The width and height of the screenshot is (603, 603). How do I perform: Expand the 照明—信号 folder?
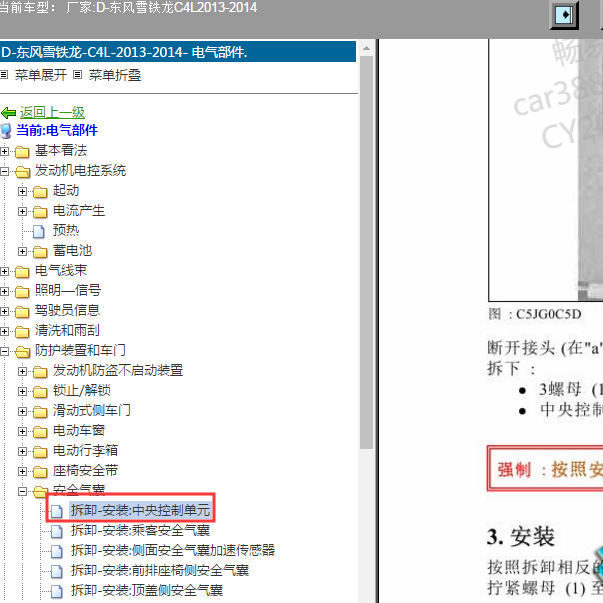pos(4,292)
